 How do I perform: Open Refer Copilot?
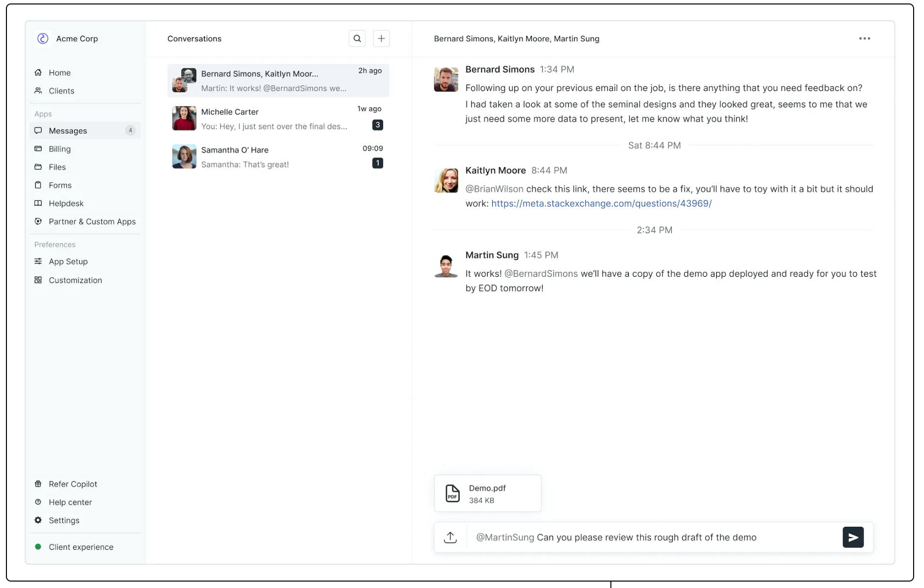click(72, 484)
